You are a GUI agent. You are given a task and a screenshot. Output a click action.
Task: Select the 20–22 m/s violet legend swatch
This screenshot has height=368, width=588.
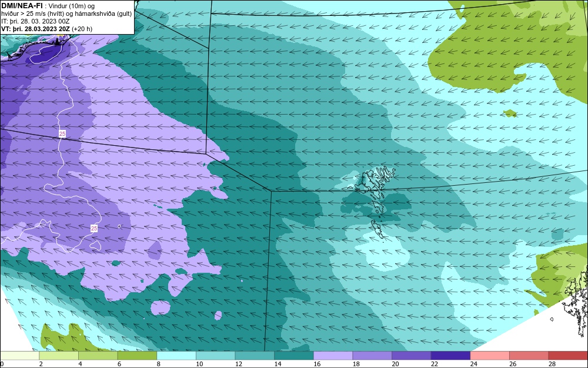click(412, 356)
